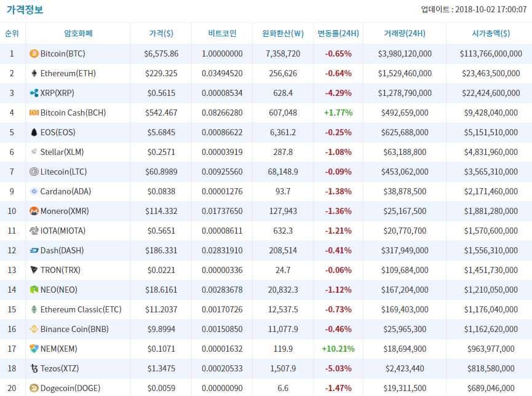
Task: Click the IOTA logo icon
Action: pyautogui.click(x=34, y=231)
